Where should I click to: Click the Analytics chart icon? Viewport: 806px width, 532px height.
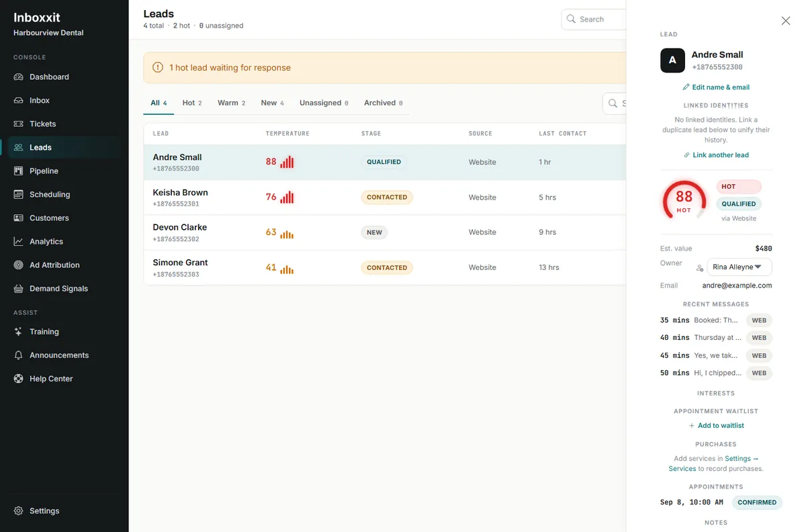19,242
